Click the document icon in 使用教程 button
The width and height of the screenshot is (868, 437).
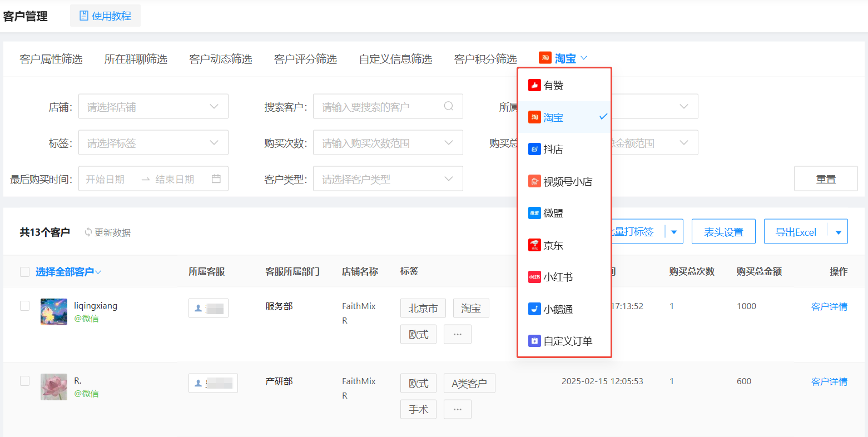click(84, 16)
